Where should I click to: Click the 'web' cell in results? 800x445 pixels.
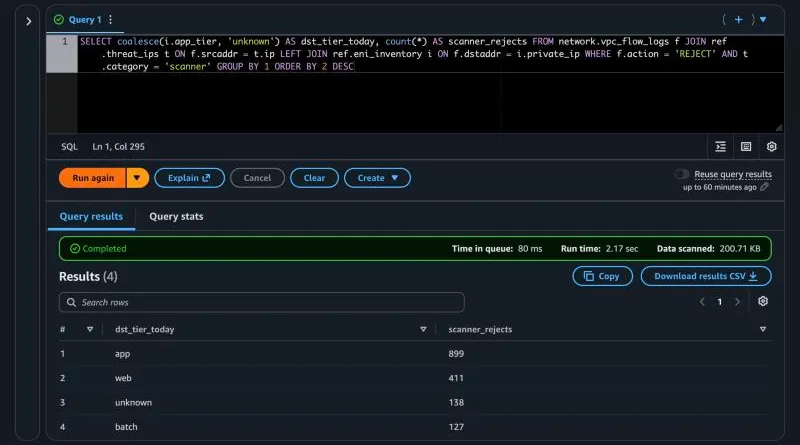(x=123, y=378)
